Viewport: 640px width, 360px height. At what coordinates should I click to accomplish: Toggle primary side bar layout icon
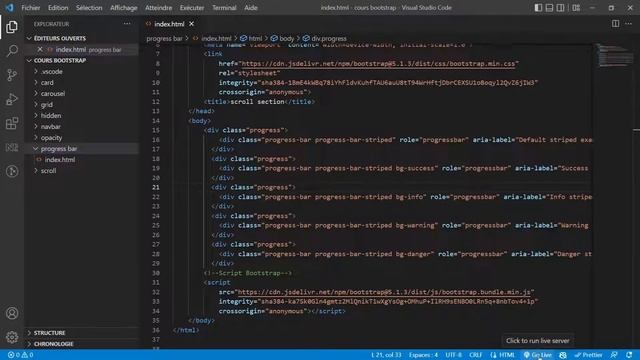pos(538,8)
